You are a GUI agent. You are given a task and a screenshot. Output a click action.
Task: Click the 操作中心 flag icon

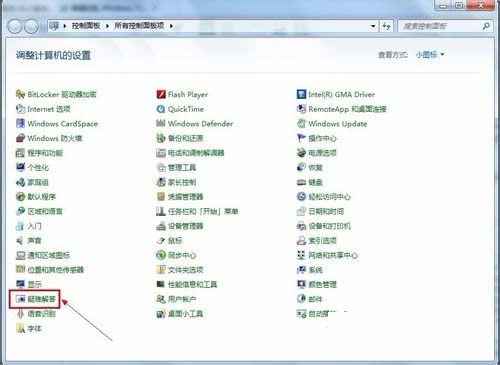[301, 138]
